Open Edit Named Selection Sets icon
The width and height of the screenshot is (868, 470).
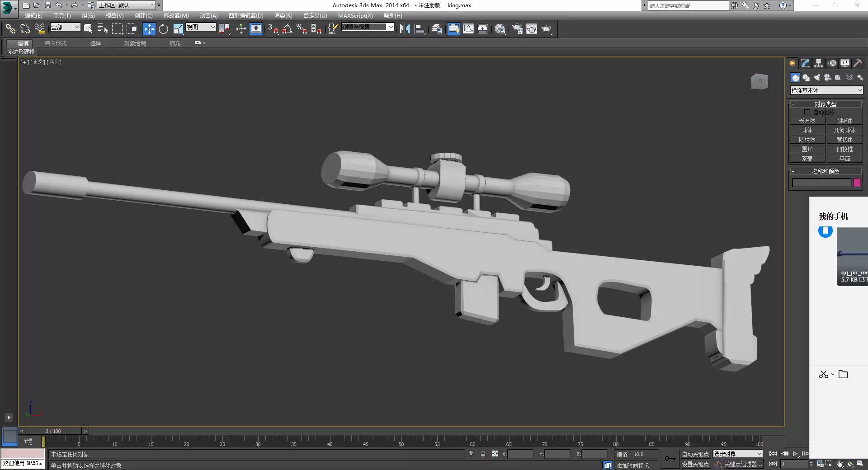pyautogui.click(x=332, y=29)
